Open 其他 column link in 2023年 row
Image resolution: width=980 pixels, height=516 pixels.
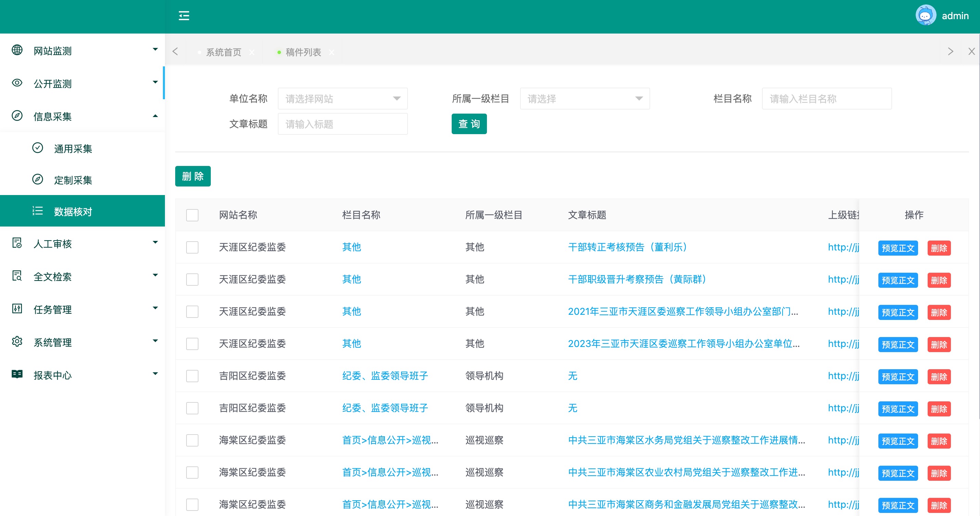click(351, 344)
